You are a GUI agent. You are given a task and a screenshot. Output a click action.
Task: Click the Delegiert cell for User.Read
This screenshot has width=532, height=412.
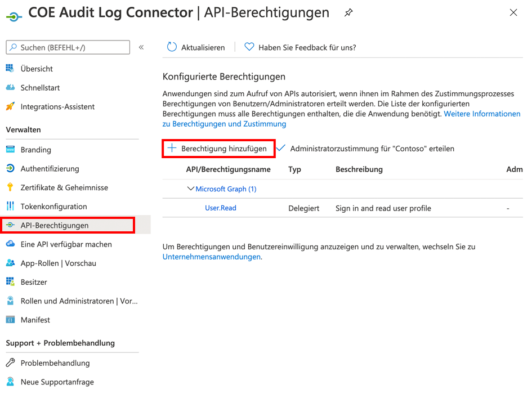click(x=303, y=209)
